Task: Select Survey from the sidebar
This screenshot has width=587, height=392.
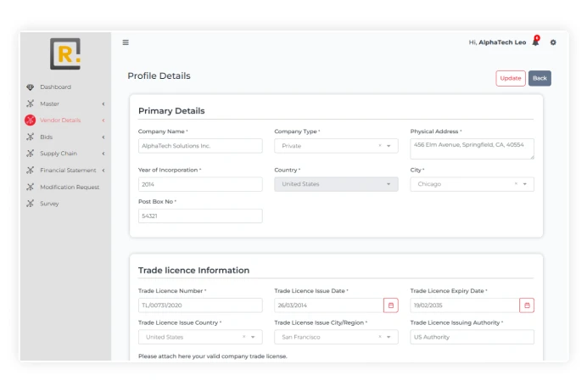Action: [49, 204]
